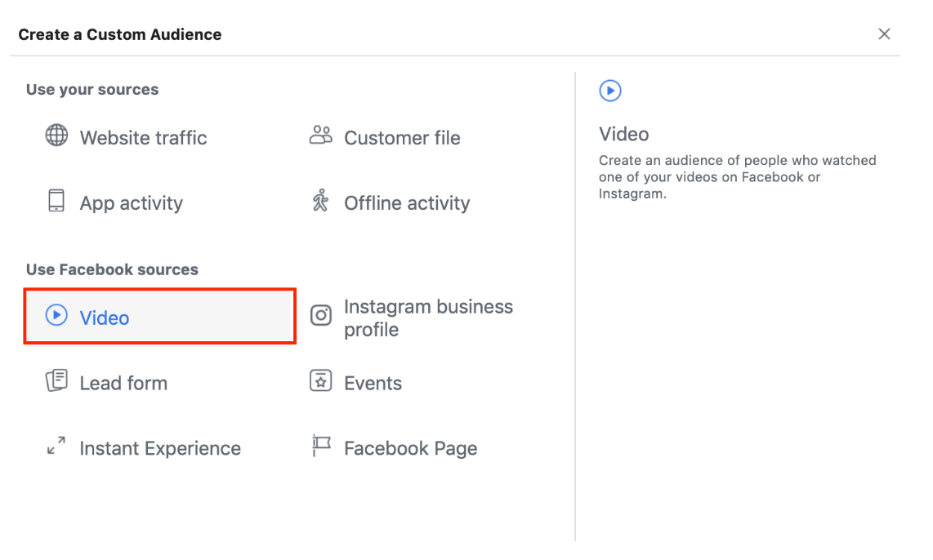Viewport: 933px width, 560px height.
Task: Pick the App activity source label
Action: [x=131, y=203]
